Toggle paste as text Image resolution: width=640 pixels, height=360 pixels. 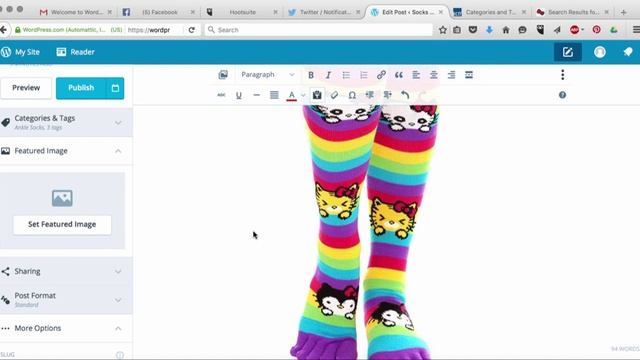tap(317, 95)
